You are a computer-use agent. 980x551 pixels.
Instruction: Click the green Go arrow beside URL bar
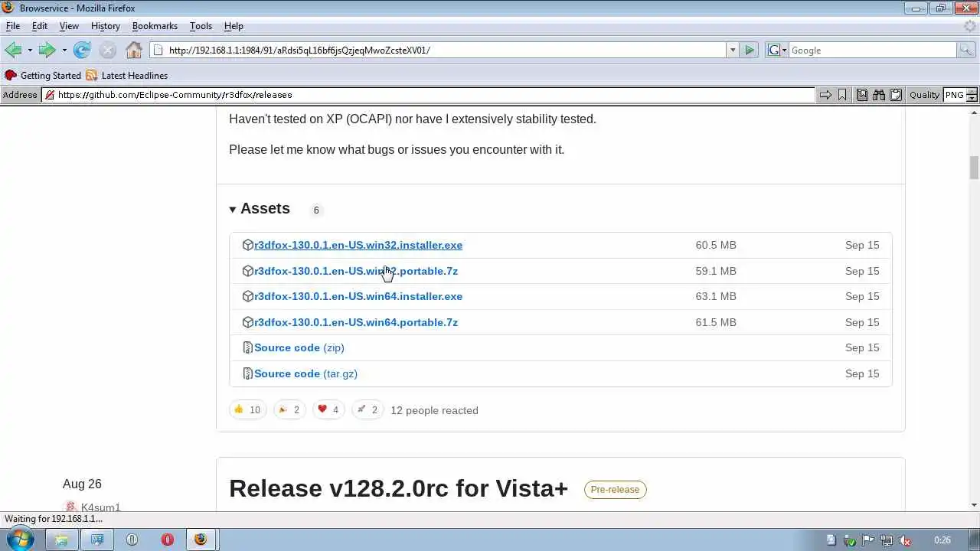pyautogui.click(x=750, y=50)
